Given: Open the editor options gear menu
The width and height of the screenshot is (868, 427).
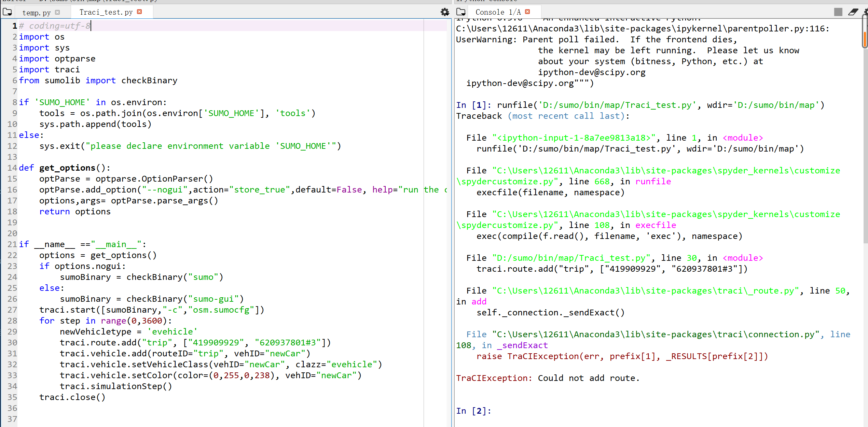Looking at the screenshot, I should coord(445,12).
